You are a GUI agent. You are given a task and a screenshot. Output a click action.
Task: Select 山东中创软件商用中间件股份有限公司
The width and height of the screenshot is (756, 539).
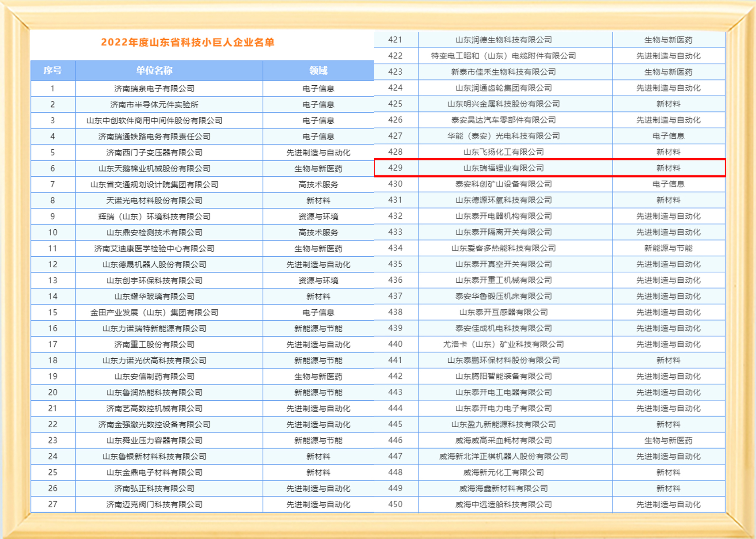[x=154, y=121]
